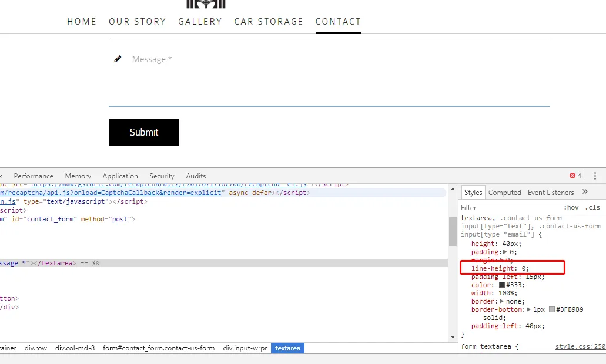Select div.input-wrpr breadcrumb item

click(245, 348)
